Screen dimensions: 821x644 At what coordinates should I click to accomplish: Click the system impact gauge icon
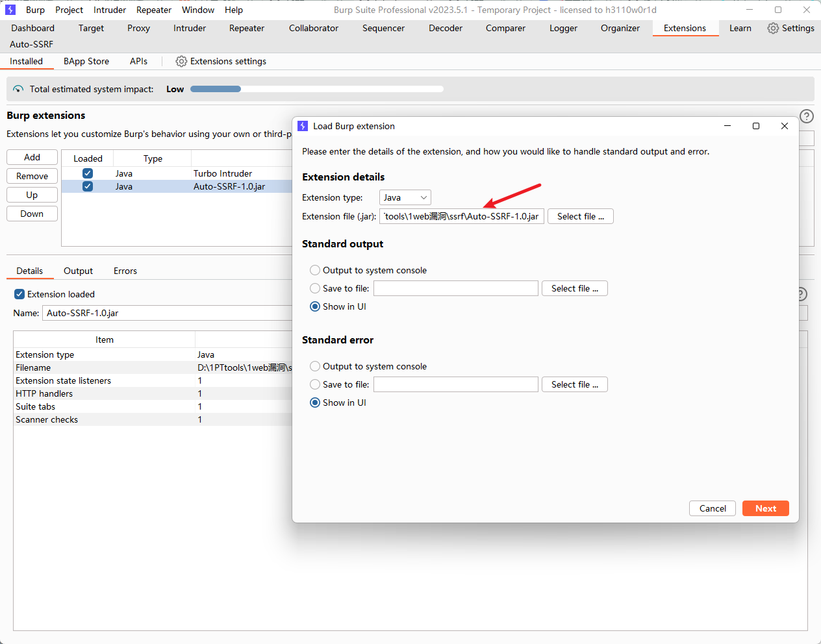[x=18, y=89]
